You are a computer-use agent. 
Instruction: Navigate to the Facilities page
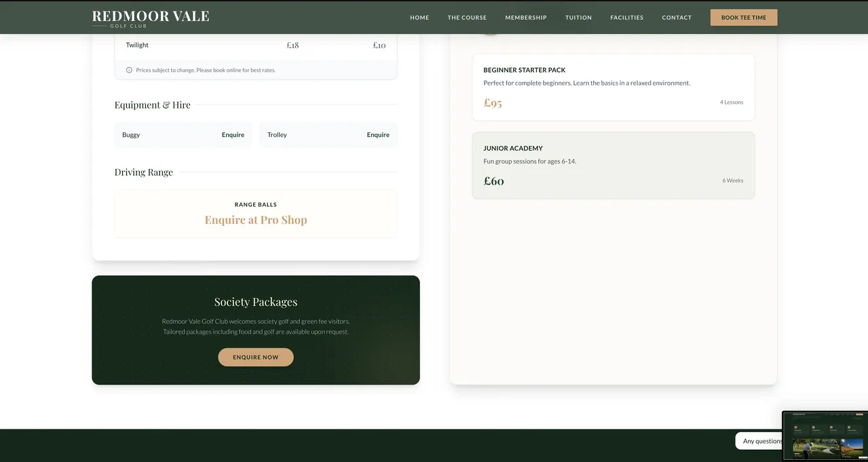[x=626, y=18]
